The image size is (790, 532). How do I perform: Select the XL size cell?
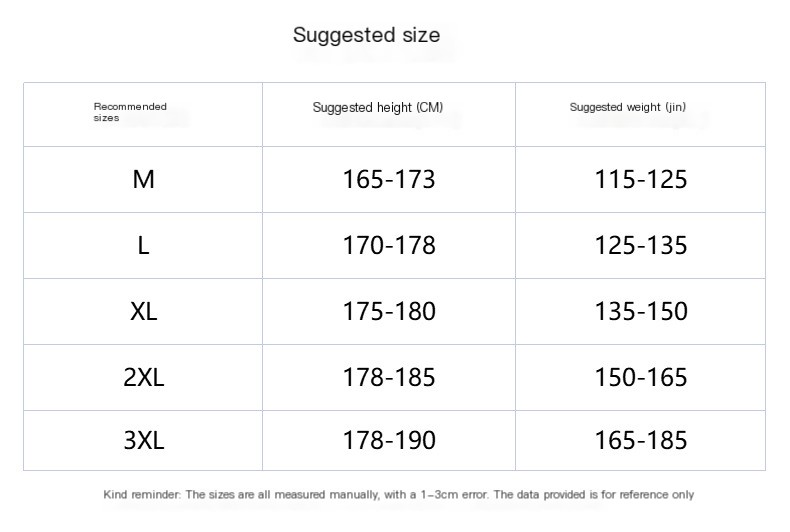click(x=144, y=311)
